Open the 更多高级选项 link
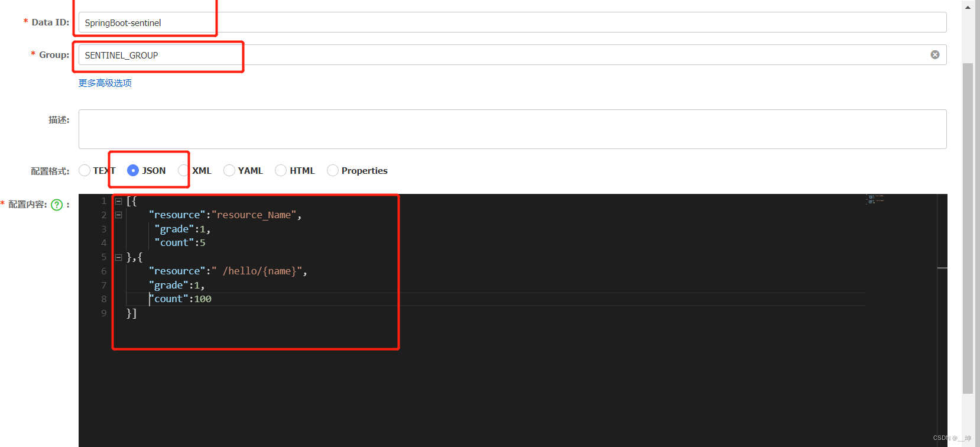 pos(105,83)
